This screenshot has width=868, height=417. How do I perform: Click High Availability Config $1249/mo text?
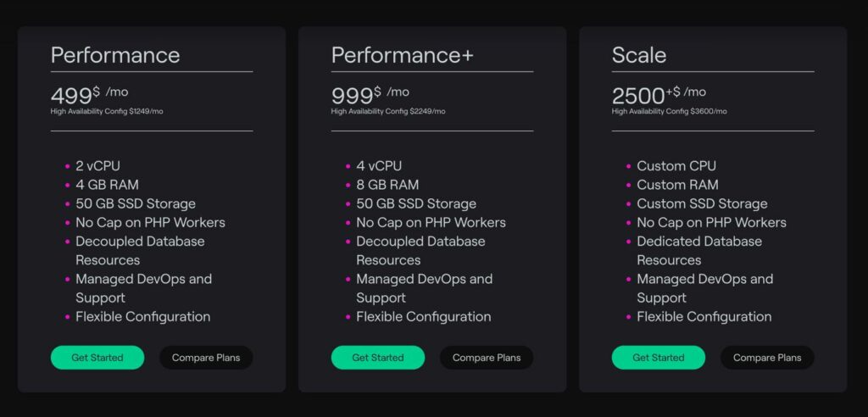107,111
